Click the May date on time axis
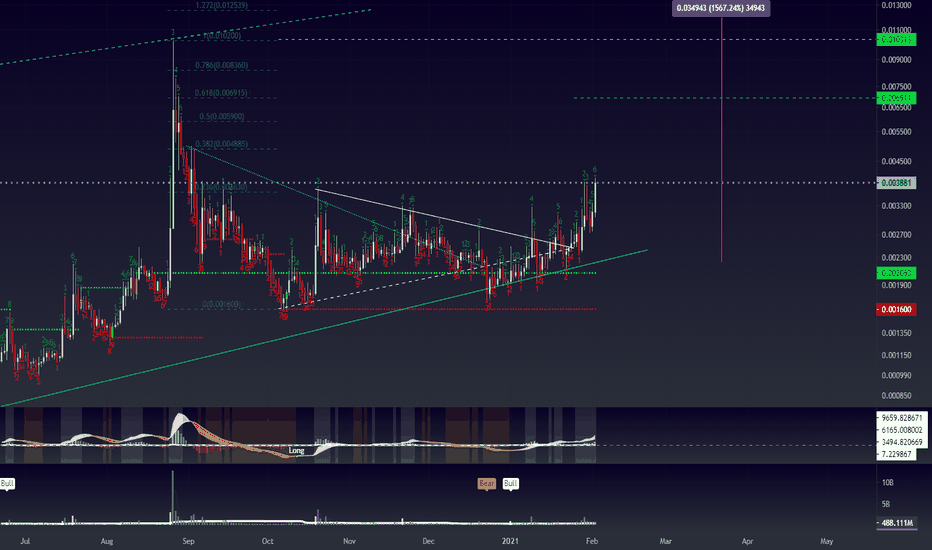This screenshot has height=550, width=932. (826, 541)
